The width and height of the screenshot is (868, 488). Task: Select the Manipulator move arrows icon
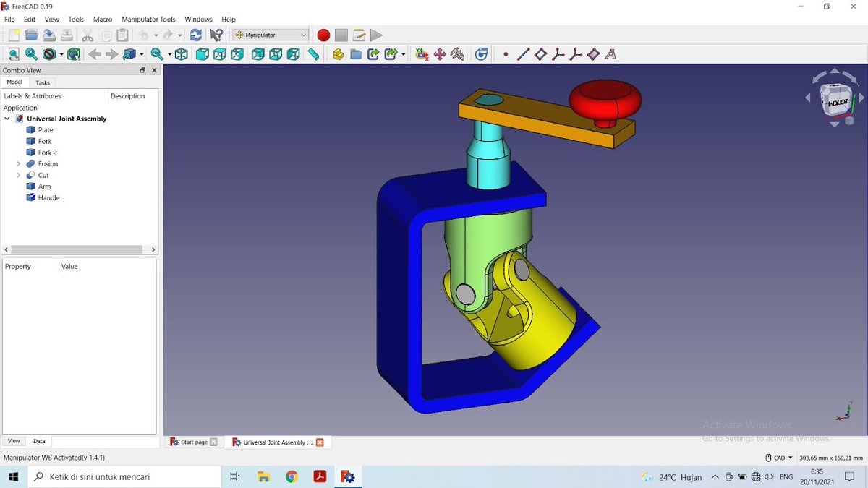click(440, 54)
